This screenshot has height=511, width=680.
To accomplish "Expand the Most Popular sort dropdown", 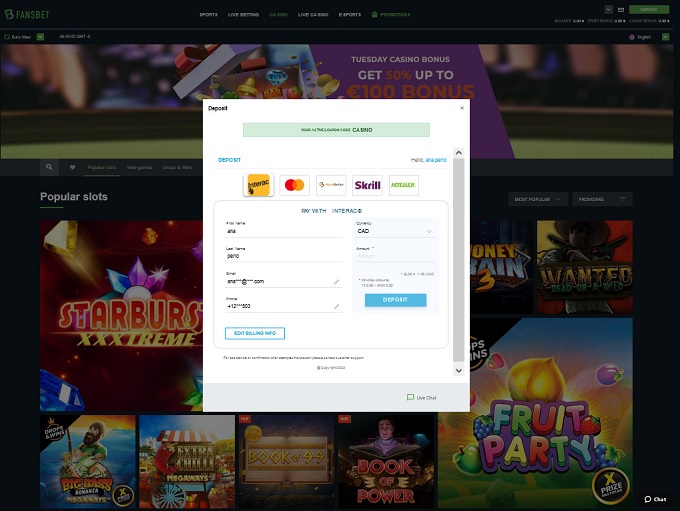I will click(540, 199).
